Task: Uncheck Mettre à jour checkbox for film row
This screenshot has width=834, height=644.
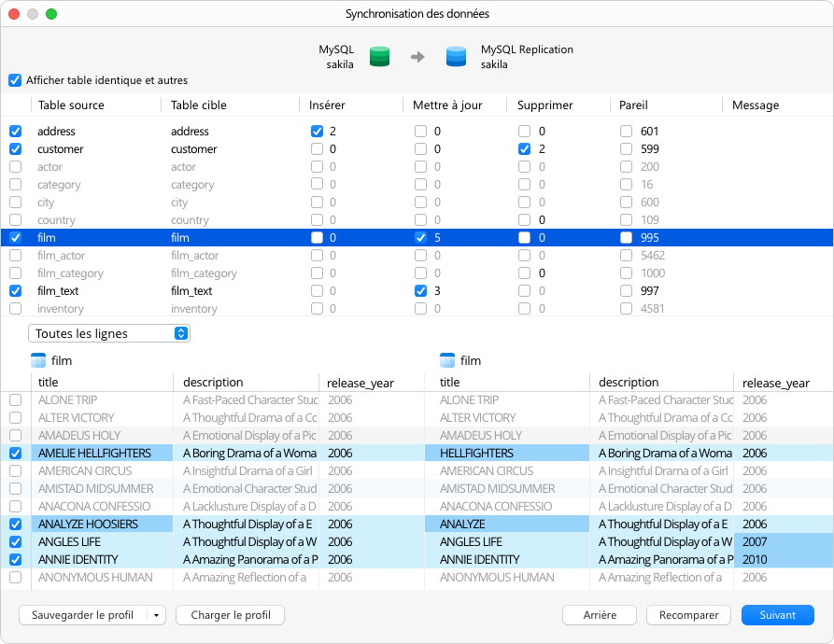Action: coord(420,237)
